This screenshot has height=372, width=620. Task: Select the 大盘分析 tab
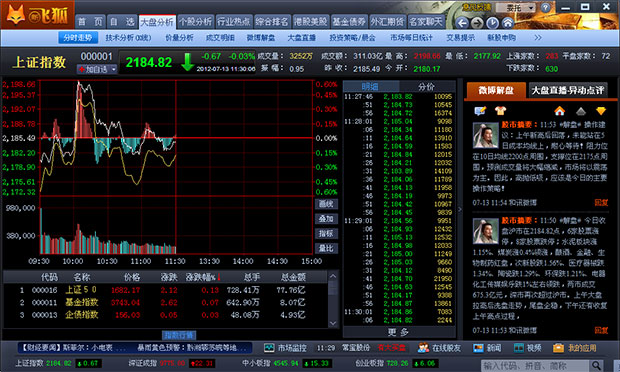(157, 22)
